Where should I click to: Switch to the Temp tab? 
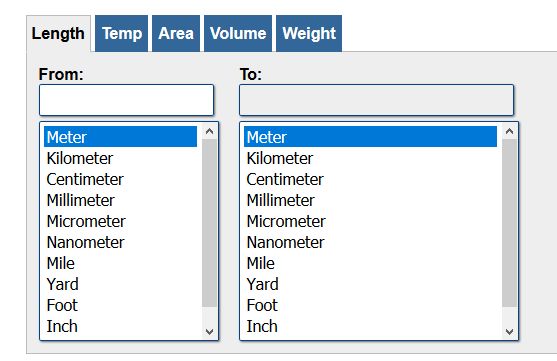[x=121, y=33]
